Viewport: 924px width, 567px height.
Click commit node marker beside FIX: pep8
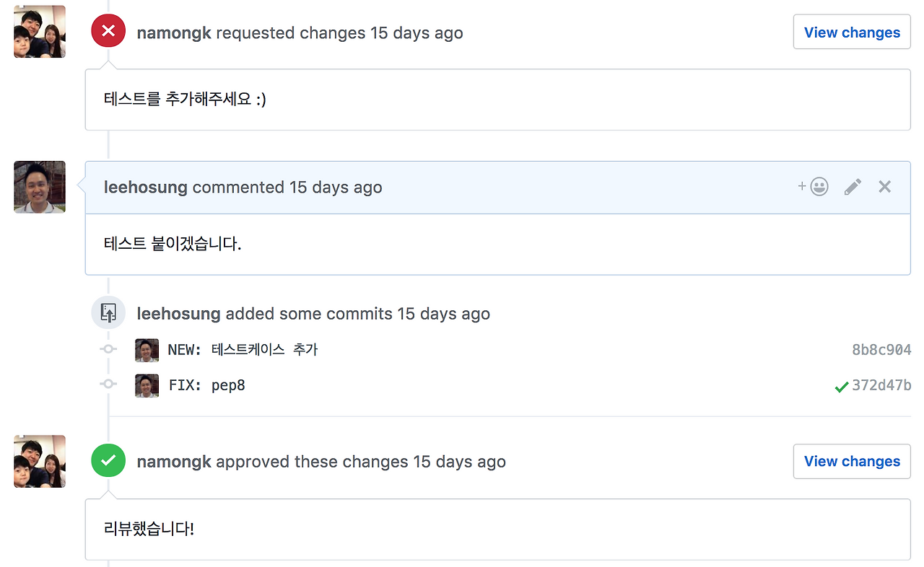[x=108, y=384]
